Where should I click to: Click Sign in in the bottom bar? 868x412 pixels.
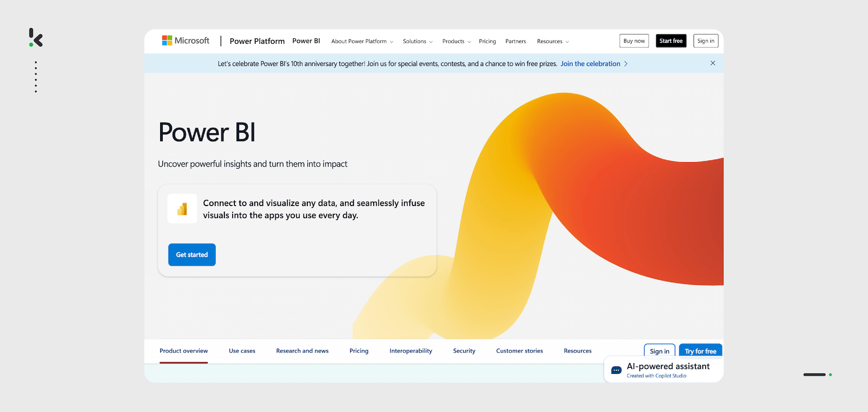[x=660, y=351]
